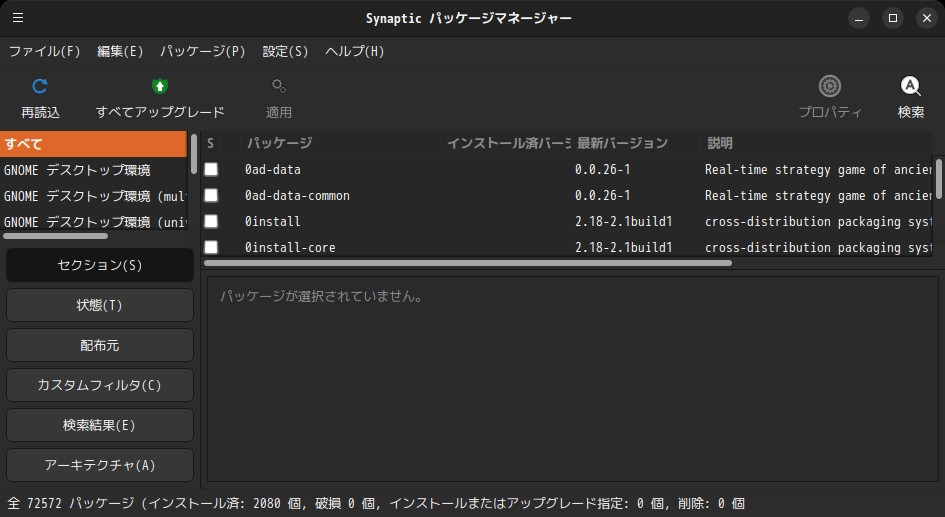Screen dimensions: 945x517
Task: Click the upgrade all (すべてアップグレード) icon
Action: pos(160,87)
